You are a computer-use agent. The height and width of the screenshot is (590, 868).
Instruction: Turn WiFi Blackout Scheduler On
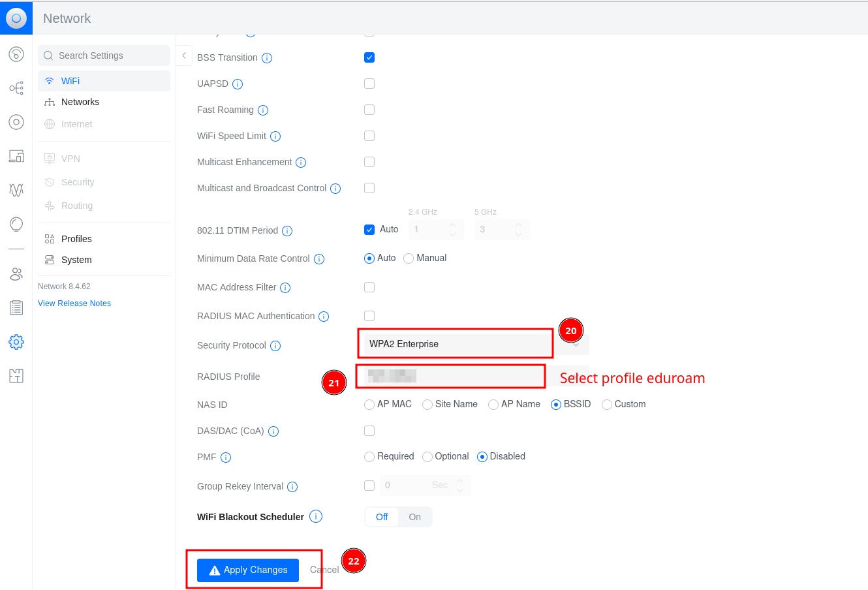tap(415, 517)
